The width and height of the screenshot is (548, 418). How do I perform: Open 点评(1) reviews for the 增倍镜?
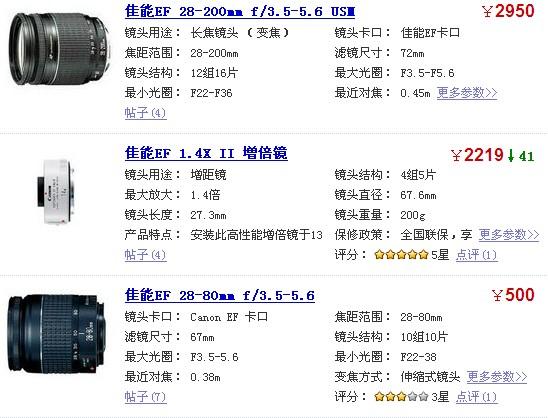[x=476, y=255]
